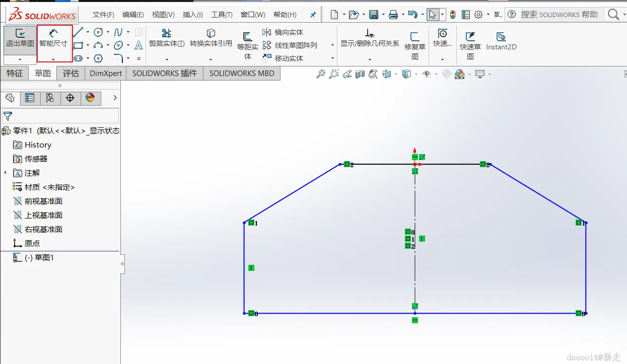The width and height of the screenshot is (627, 364).
Task: Open the PropertyManager panel tab
Action: 30,98
